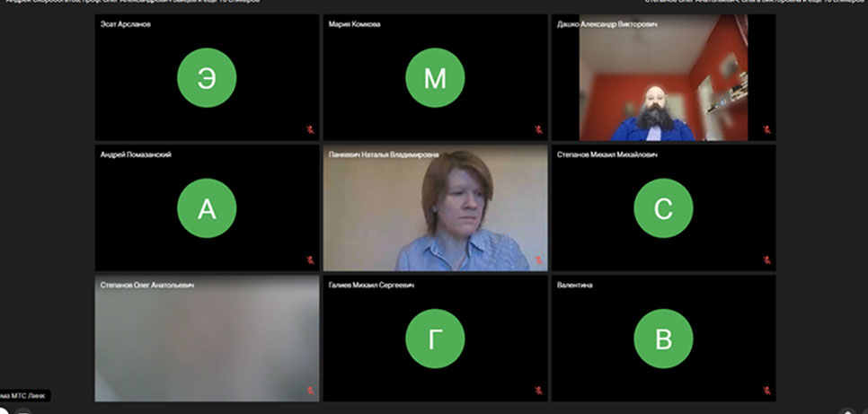The height and width of the screenshot is (414, 868).
Task: Open Дашко Александр Викторович video feed
Action: click(x=663, y=77)
